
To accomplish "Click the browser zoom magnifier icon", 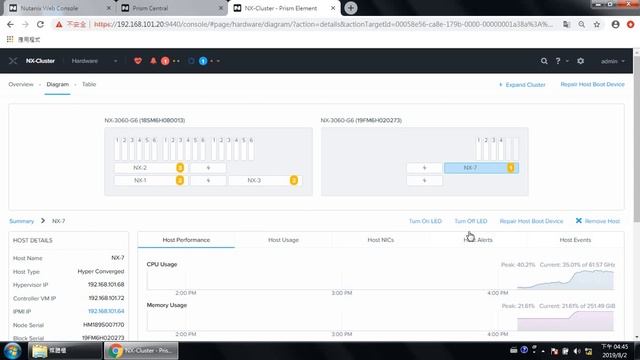I will click(582, 24).
